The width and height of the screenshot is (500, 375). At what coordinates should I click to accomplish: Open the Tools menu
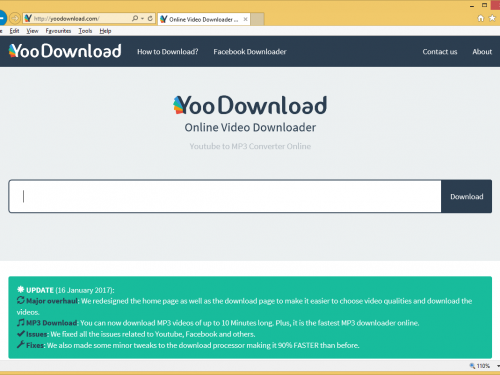[85, 31]
